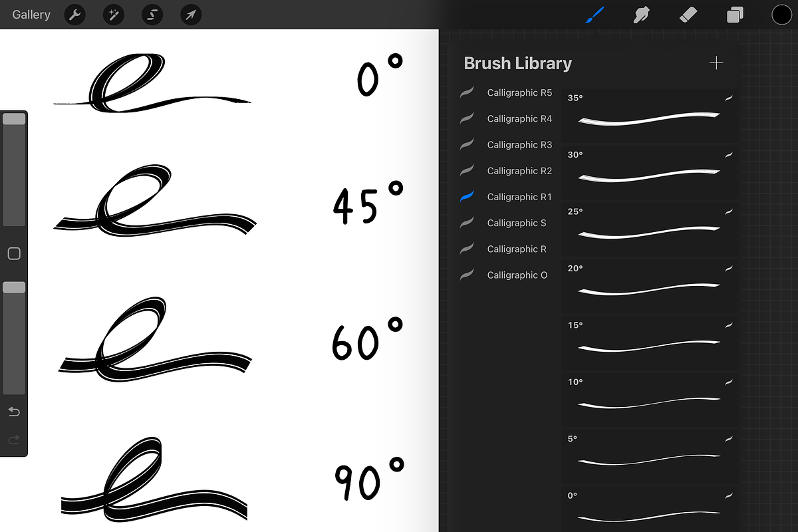Select the highlighted Calligraphic R1 set
This screenshot has height=532, width=798.
506,197
